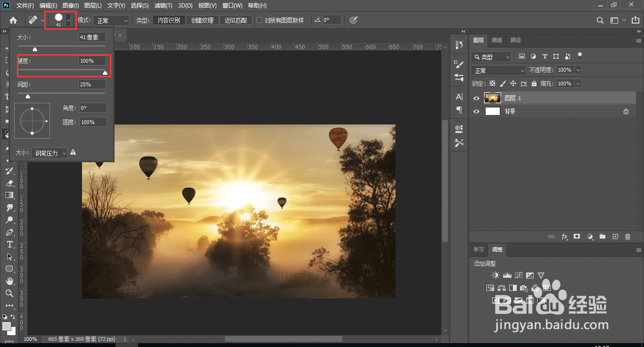Open the 图像(I) menu
Screen dimensions: 644x347
71,6
